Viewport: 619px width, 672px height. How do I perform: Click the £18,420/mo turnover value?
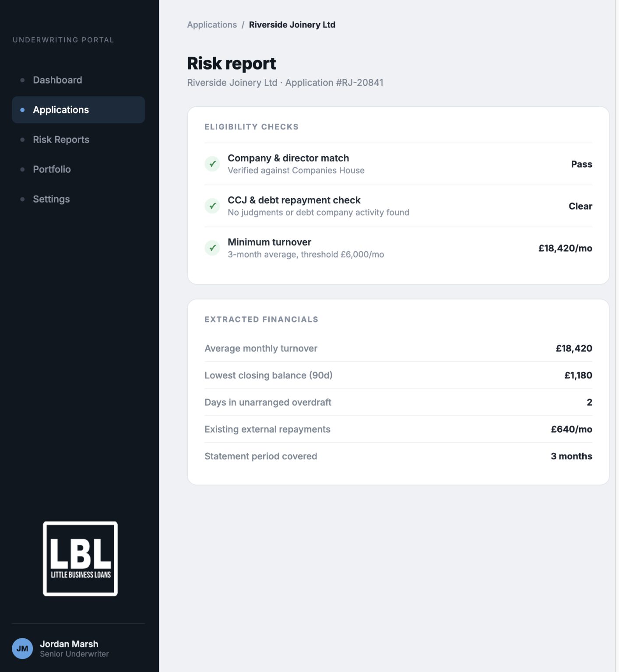pos(565,248)
